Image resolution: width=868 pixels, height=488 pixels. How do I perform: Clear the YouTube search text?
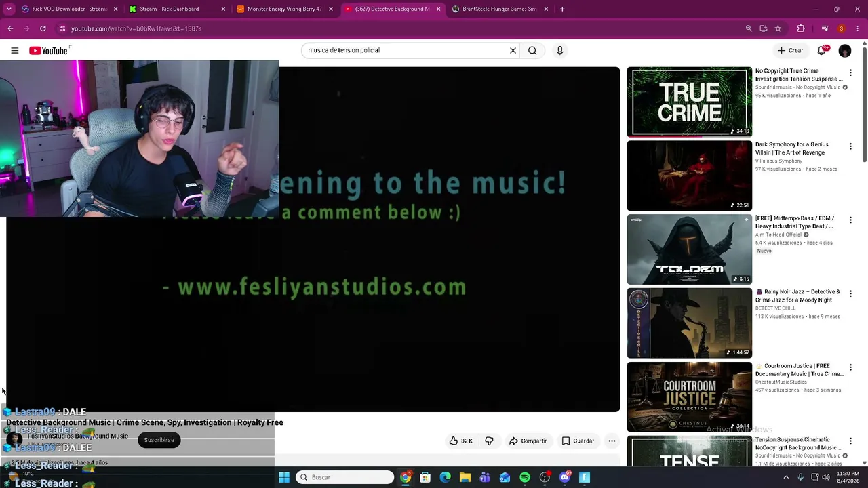513,50
